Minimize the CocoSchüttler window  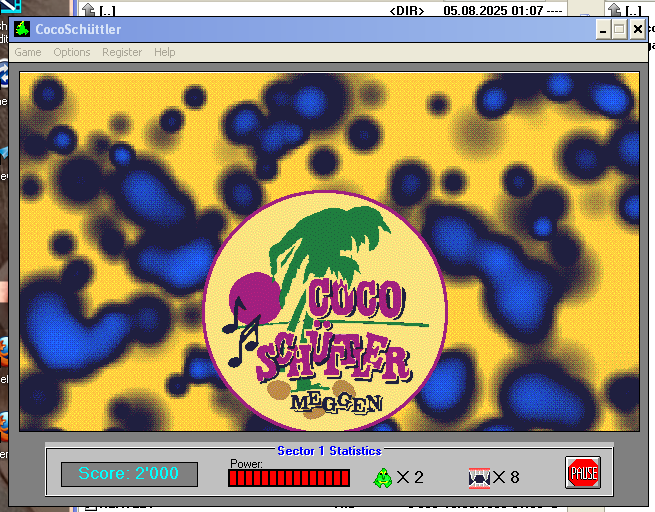tap(602, 30)
